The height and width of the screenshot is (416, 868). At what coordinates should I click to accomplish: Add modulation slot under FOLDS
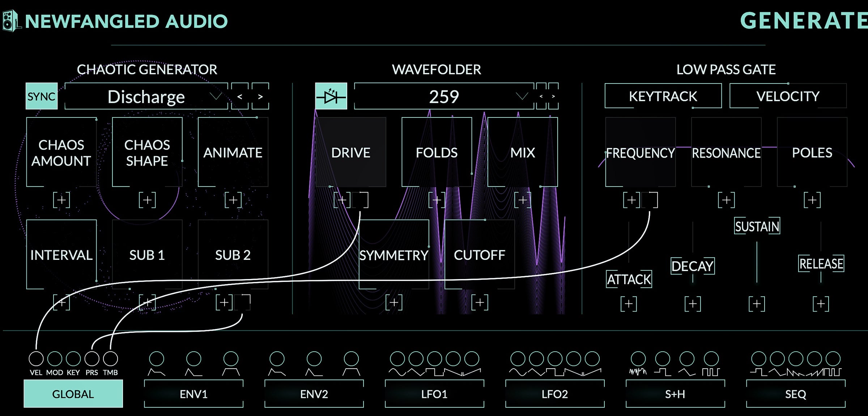click(x=437, y=200)
